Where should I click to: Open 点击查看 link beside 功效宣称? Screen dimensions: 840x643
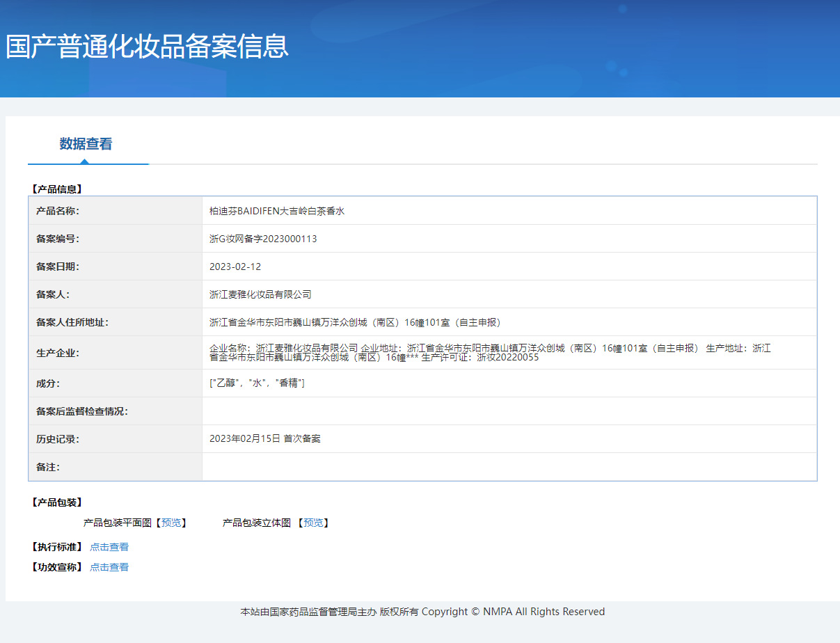pyautogui.click(x=109, y=567)
